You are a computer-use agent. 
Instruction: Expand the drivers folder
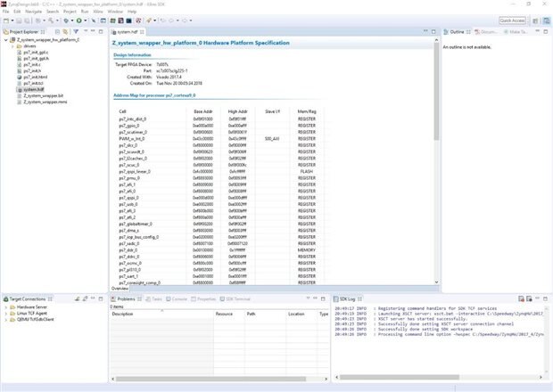point(12,46)
